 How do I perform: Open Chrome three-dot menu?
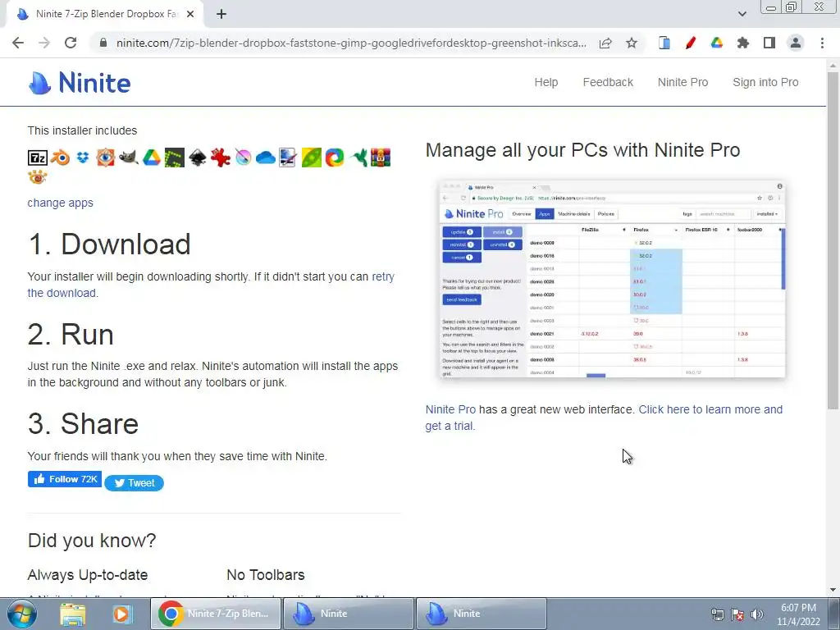pos(822,43)
